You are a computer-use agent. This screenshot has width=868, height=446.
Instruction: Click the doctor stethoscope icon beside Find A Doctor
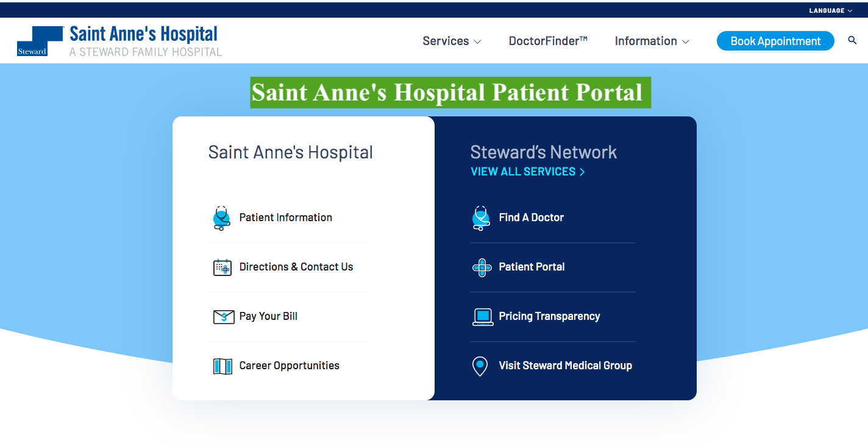[482, 218]
